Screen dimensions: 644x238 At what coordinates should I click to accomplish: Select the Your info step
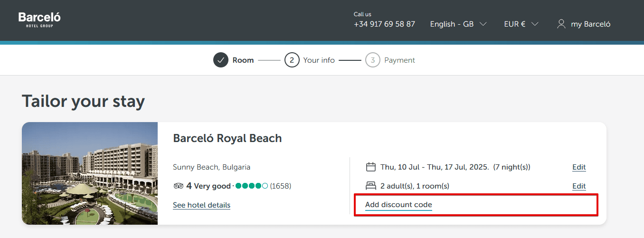[x=319, y=60]
